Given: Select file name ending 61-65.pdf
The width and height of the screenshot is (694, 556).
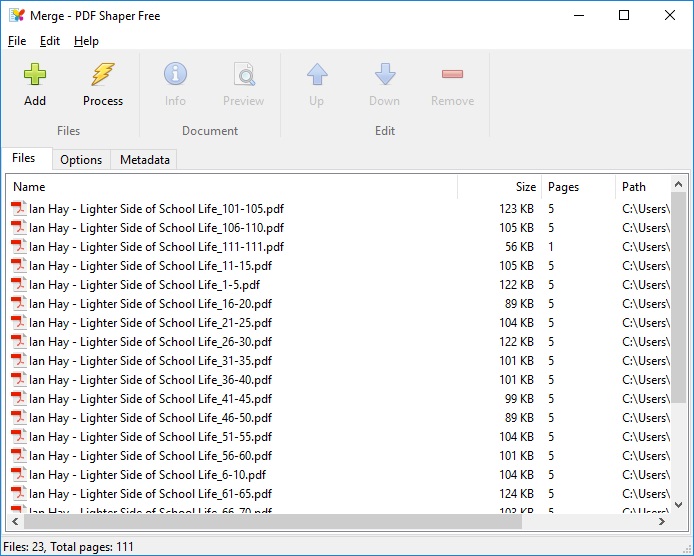Looking at the screenshot, I should [150, 494].
